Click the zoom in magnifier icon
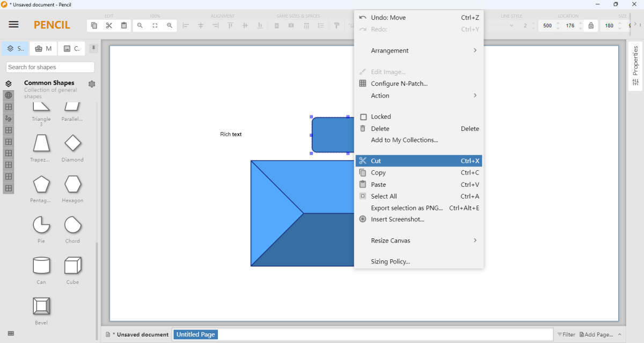 [x=170, y=25]
